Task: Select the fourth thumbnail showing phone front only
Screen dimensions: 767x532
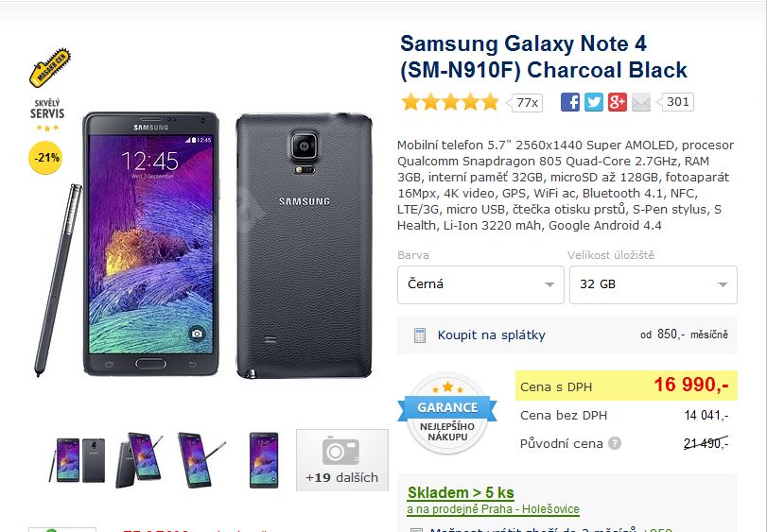Action: [264, 460]
